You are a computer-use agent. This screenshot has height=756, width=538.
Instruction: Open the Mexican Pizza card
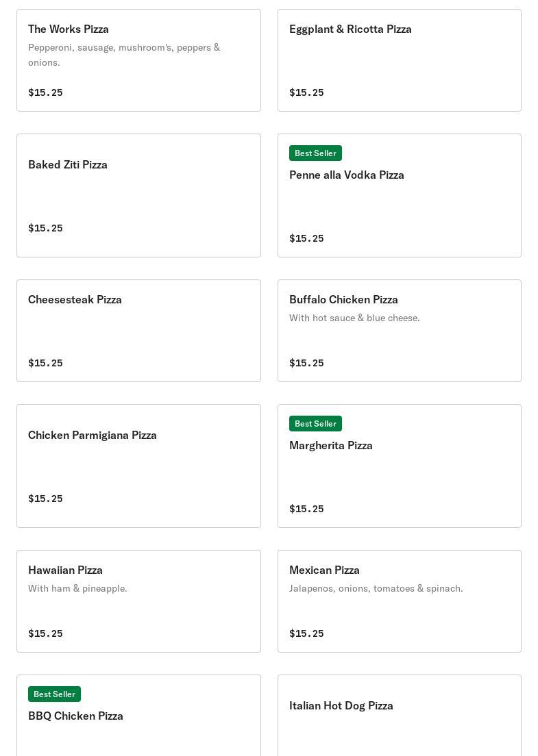click(400, 601)
